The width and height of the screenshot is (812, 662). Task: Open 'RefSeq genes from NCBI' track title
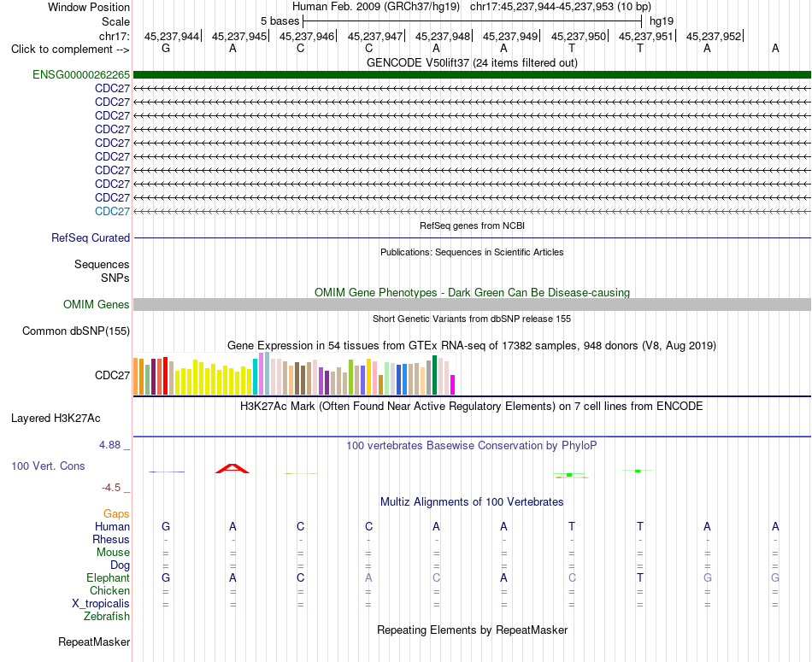(472, 226)
